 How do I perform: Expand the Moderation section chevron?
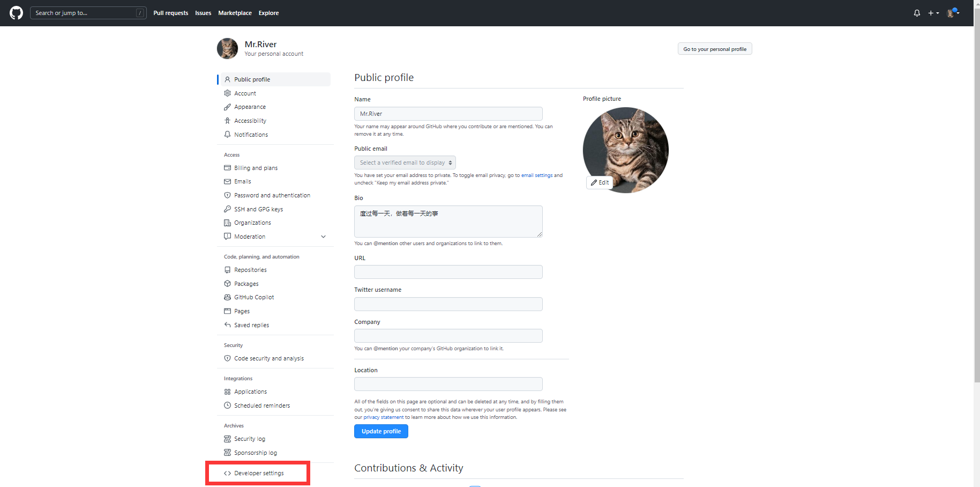click(323, 237)
